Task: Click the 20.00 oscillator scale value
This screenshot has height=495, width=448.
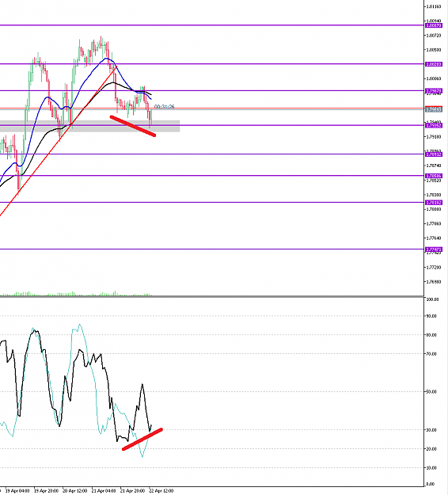Action: (x=431, y=449)
